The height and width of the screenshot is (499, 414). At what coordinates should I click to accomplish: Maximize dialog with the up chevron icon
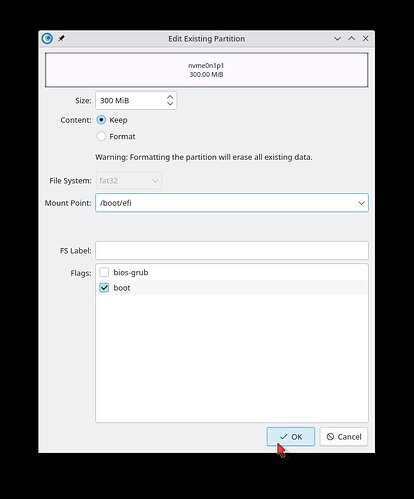coord(351,38)
